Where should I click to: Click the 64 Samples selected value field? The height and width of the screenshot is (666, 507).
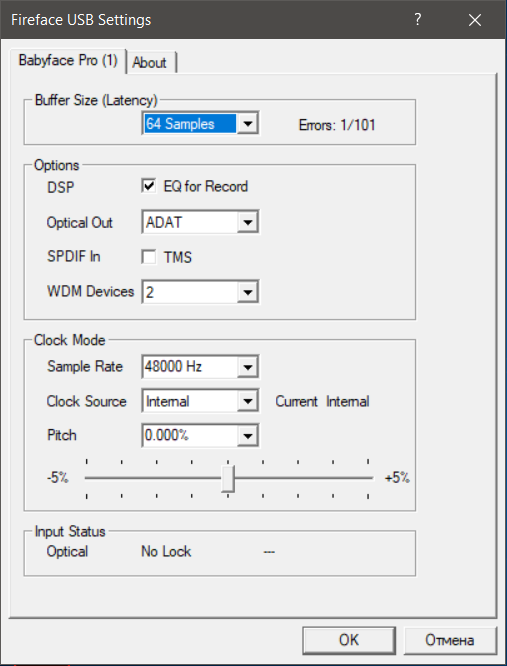click(x=190, y=124)
